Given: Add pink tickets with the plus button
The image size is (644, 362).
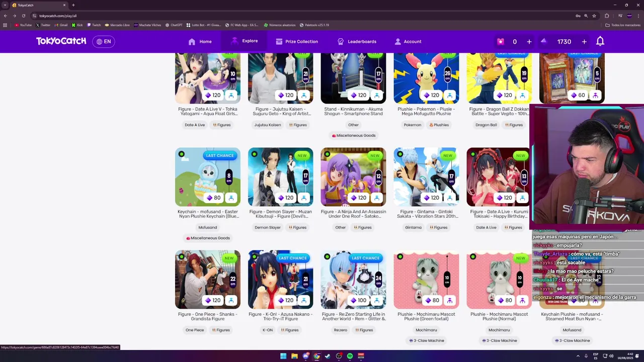Looking at the screenshot, I should tap(529, 42).
